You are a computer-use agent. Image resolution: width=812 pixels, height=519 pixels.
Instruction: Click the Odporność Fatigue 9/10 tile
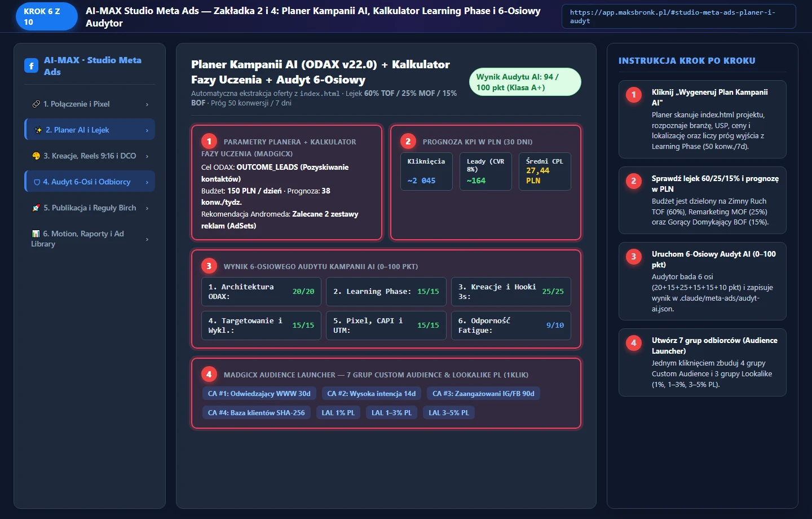(x=511, y=326)
